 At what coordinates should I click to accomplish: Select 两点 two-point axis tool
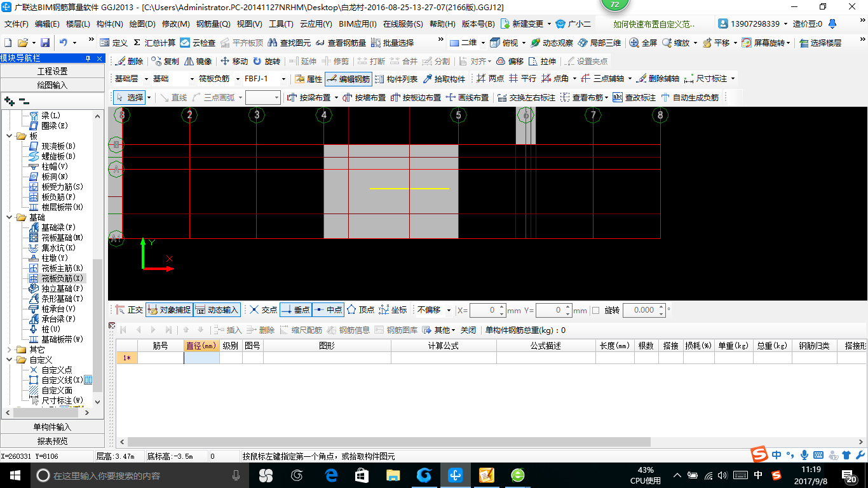490,79
